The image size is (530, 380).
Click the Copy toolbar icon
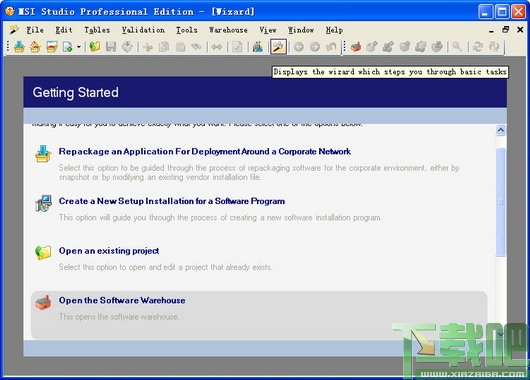pos(164,47)
